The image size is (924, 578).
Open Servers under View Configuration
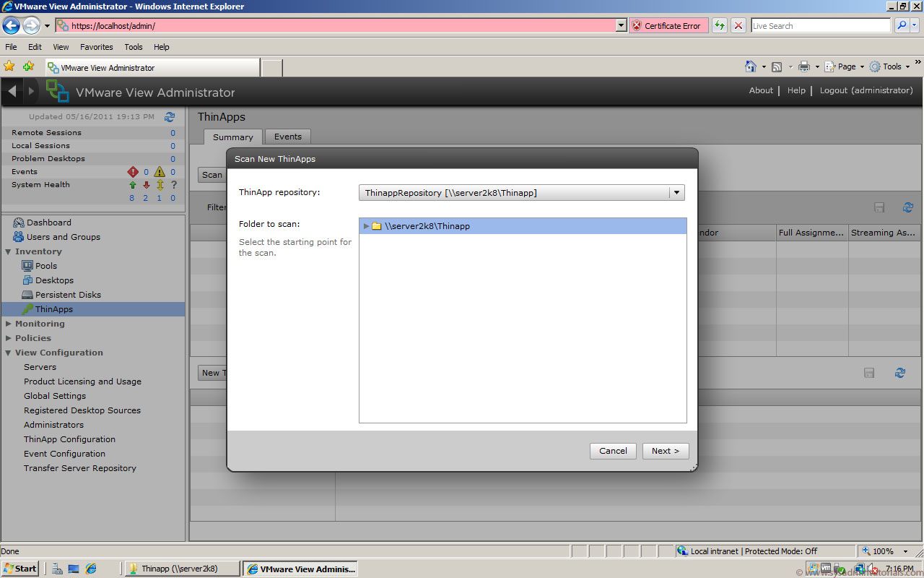(40, 367)
